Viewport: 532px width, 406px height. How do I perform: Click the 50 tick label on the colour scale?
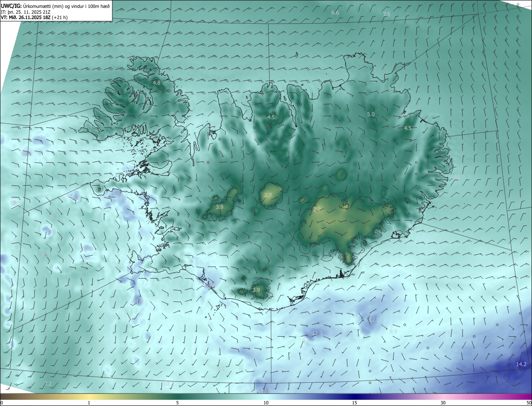click(528, 403)
